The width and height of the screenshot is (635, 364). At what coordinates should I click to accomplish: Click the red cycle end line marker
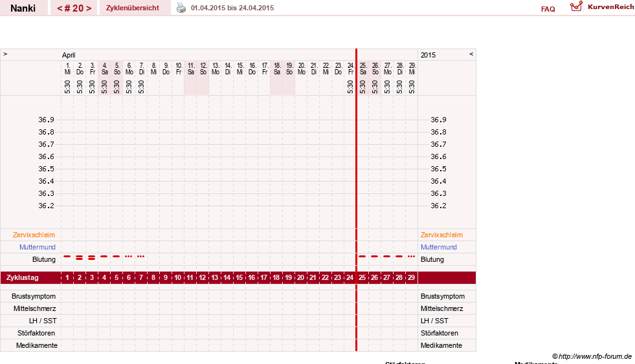tap(357, 200)
